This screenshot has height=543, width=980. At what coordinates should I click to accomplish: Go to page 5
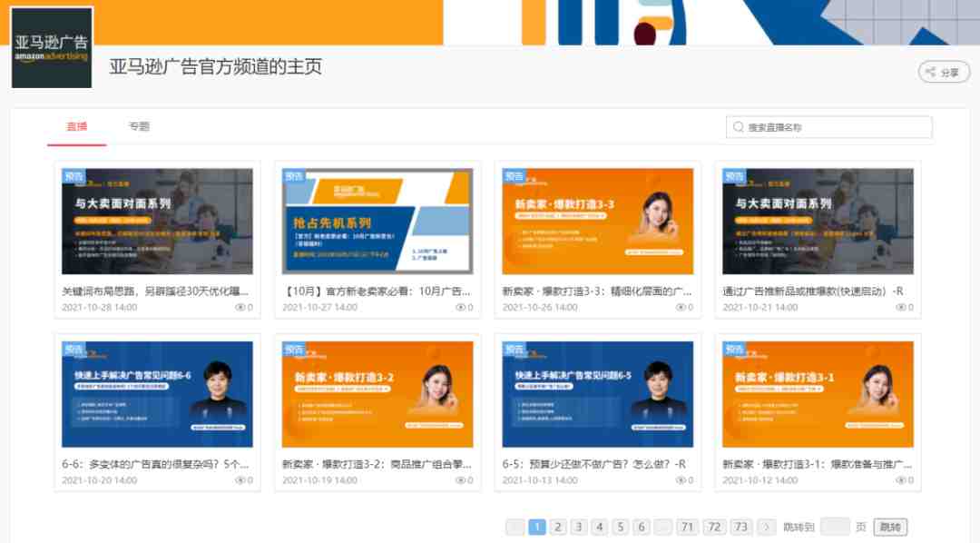(621, 527)
